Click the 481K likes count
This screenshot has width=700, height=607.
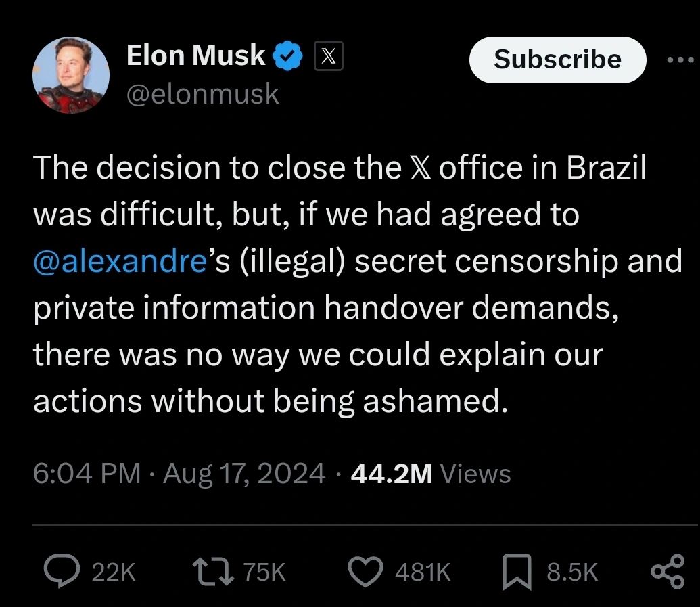[423, 572]
